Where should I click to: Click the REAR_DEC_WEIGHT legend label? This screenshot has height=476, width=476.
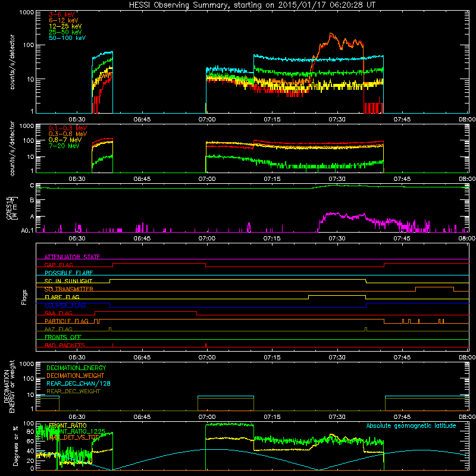coord(73,392)
